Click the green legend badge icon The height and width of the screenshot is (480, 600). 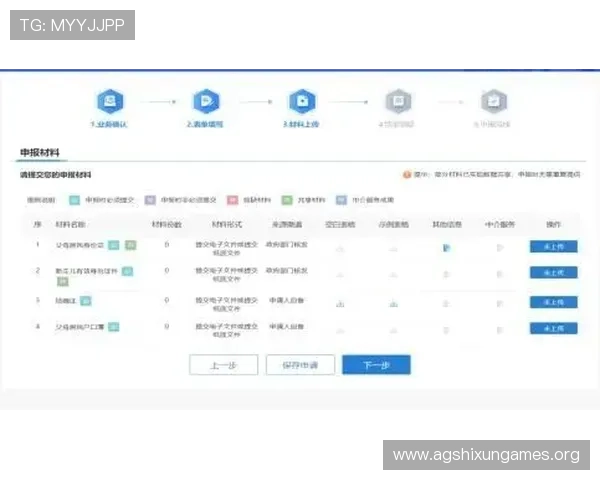[287, 200]
